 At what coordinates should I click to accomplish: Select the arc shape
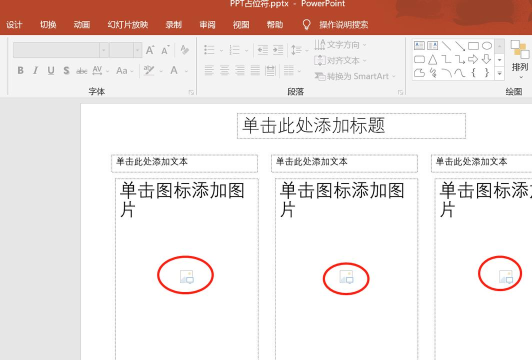(x=446, y=73)
